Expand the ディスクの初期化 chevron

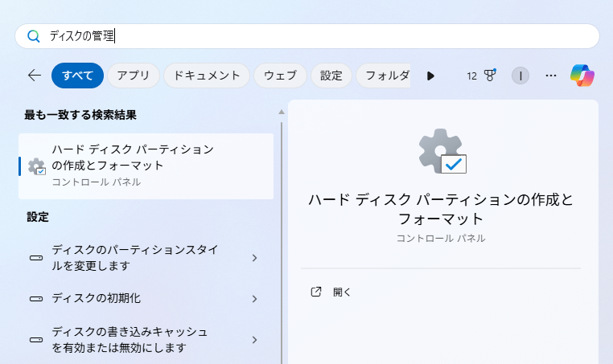pos(254,299)
